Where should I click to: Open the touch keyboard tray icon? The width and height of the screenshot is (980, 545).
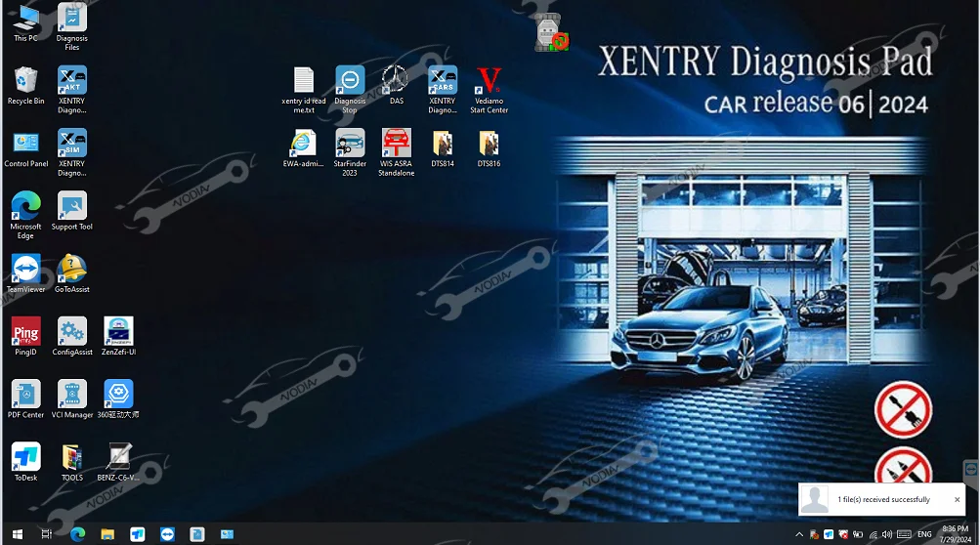coord(904,534)
